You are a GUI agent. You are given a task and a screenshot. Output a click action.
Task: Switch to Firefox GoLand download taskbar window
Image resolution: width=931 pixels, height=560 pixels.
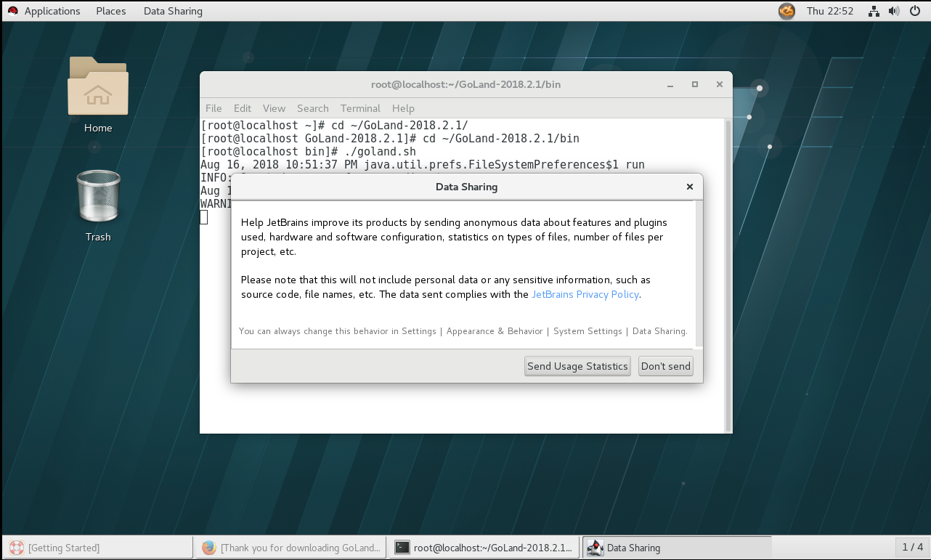(x=292, y=548)
